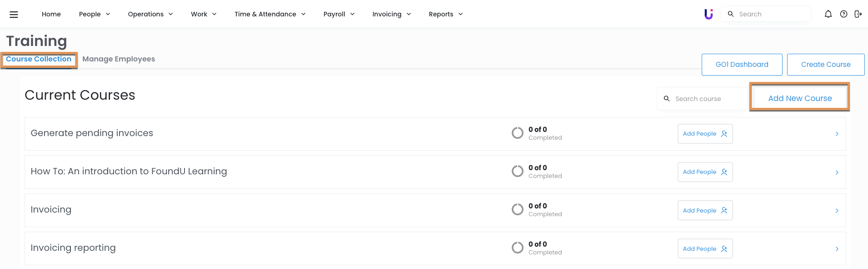Click the foundU logo icon
The image size is (868, 269).
(708, 14)
